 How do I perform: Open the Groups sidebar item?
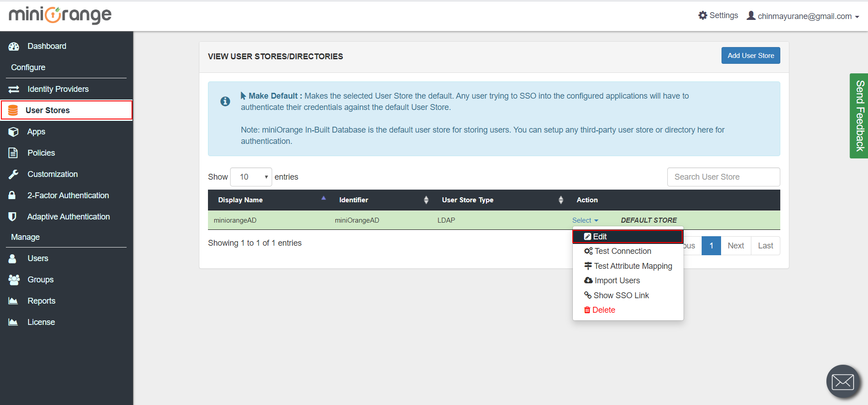tap(66, 280)
